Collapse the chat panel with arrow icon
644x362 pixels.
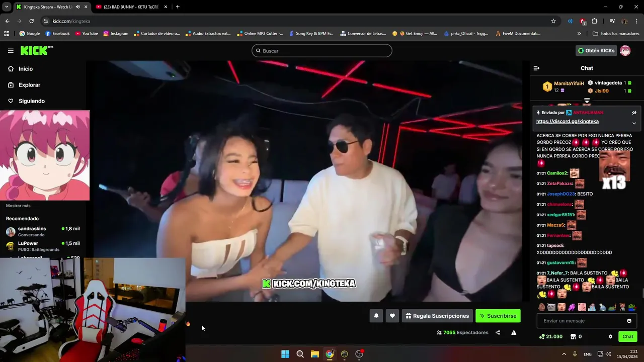pyautogui.click(x=536, y=68)
